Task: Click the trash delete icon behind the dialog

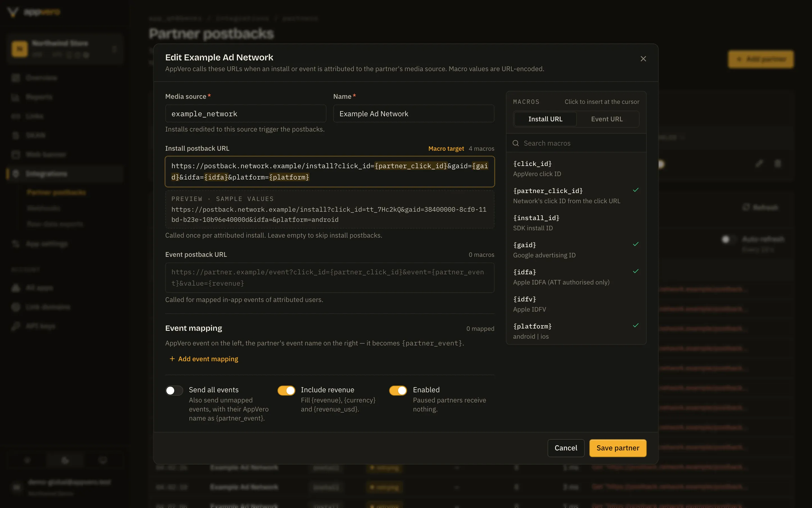Action: 778,164
